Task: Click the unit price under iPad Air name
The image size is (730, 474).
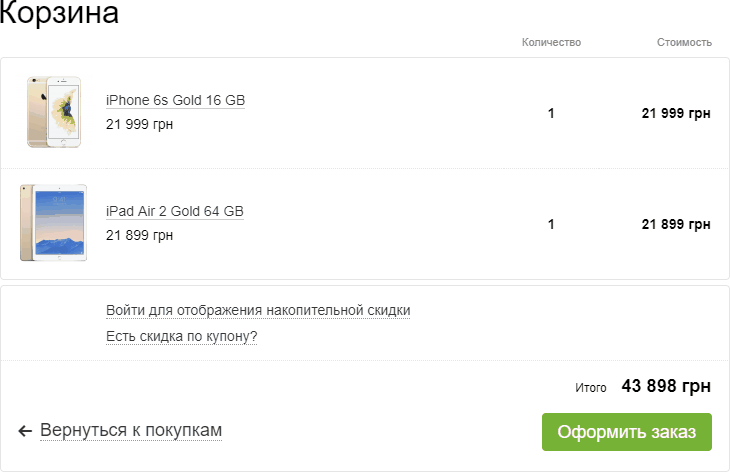Action: click(x=139, y=235)
